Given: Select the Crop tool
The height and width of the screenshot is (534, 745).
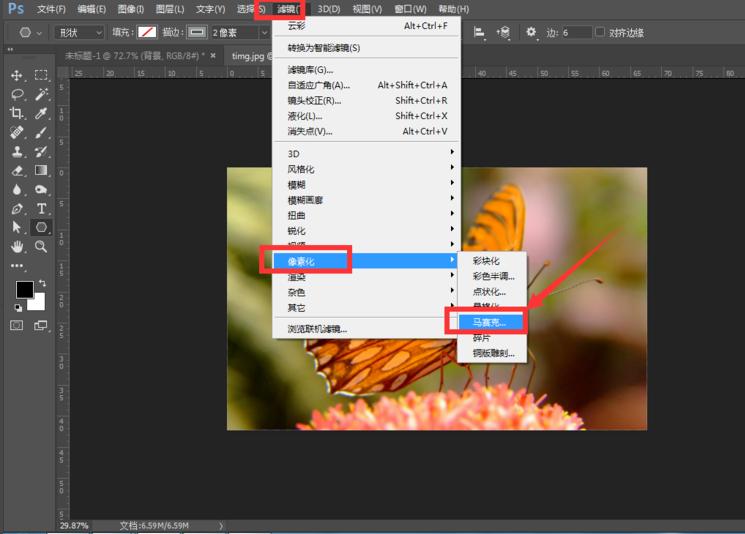Looking at the screenshot, I should click(x=17, y=113).
